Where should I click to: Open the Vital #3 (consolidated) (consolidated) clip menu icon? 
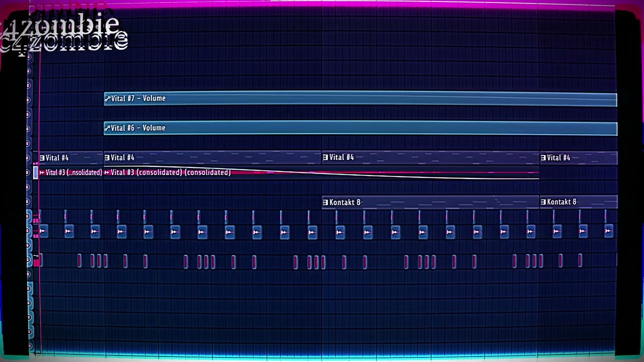click(x=107, y=172)
